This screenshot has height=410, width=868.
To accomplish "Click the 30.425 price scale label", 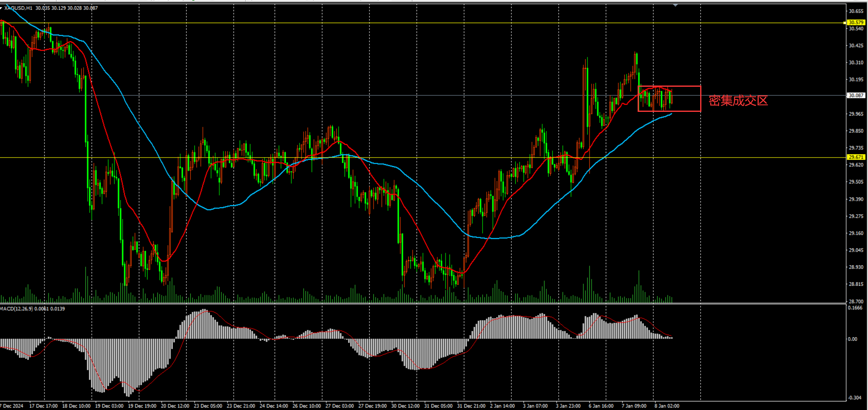I will [856, 46].
